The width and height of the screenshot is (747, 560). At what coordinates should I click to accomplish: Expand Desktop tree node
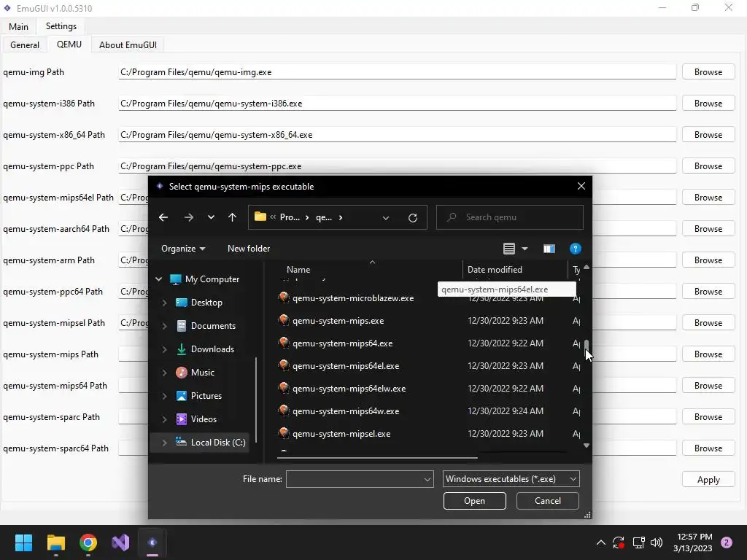(164, 303)
